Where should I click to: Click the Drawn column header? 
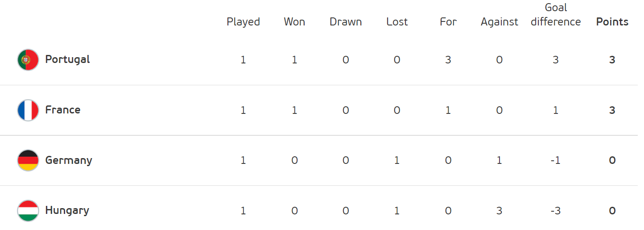tap(346, 22)
